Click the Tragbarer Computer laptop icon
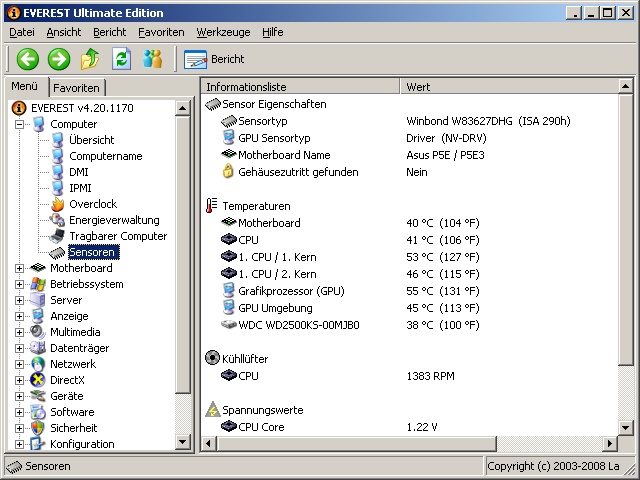 click(57, 236)
